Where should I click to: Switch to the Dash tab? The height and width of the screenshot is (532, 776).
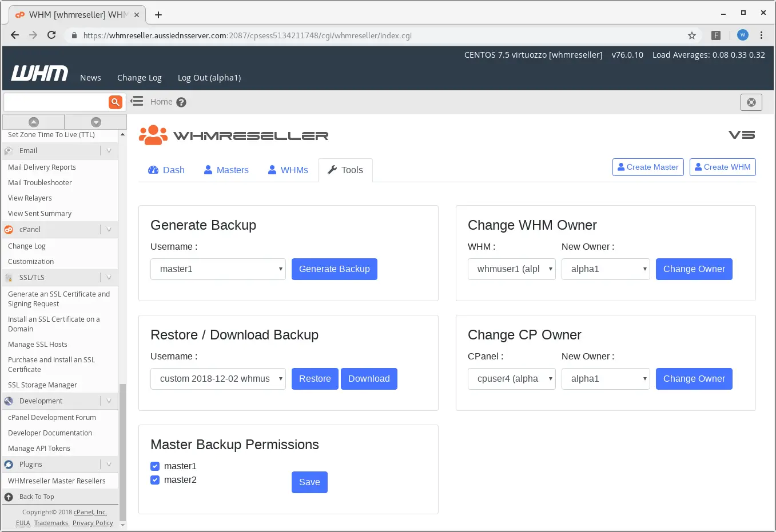pyautogui.click(x=166, y=170)
